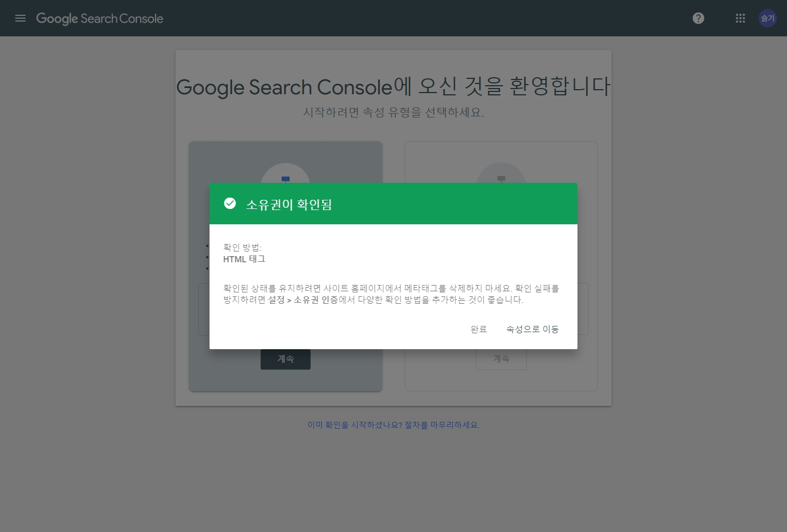The height and width of the screenshot is (532, 787).
Task: Click the HTML 태그 verification method text
Action: pos(244,259)
